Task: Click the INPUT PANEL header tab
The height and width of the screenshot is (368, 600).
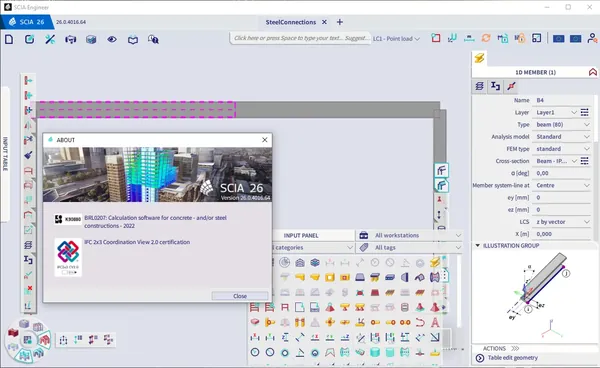Action: click(x=301, y=235)
